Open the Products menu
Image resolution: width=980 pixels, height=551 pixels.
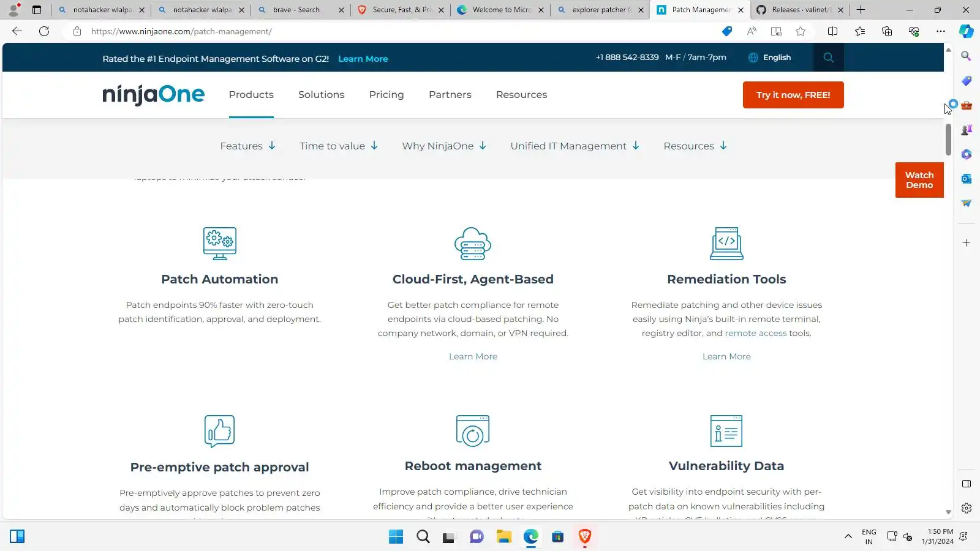(251, 95)
